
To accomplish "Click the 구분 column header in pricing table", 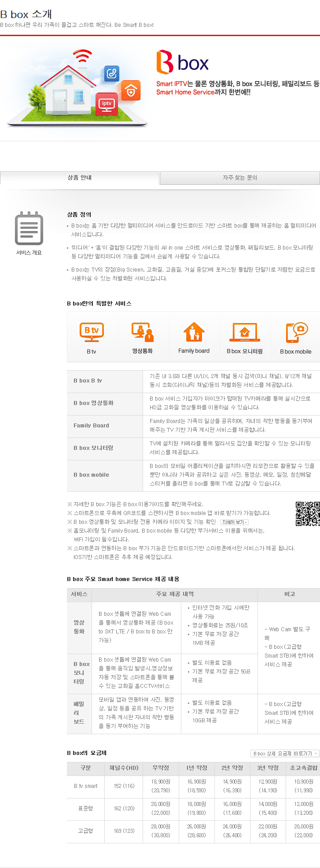I will click(85, 768).
